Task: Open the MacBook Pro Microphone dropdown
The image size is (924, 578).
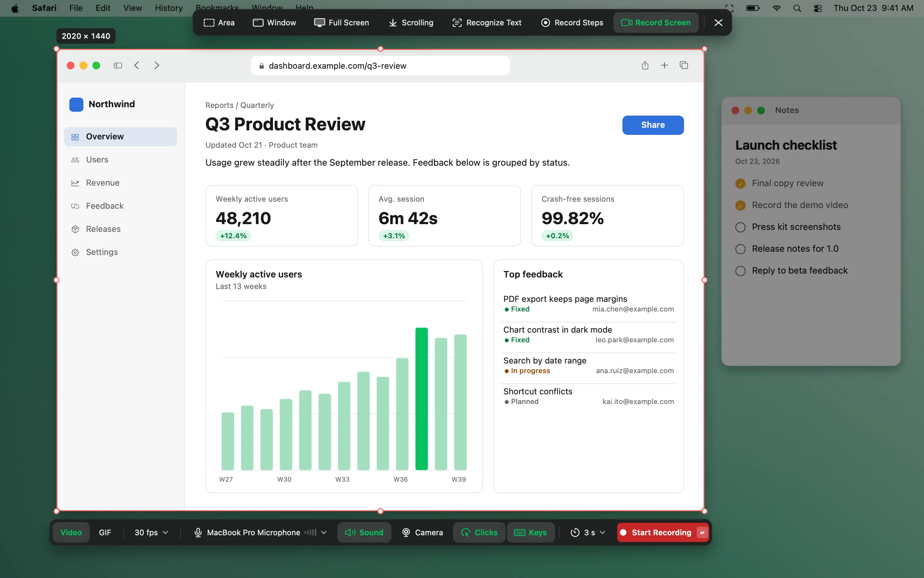Action: (261, 532)
